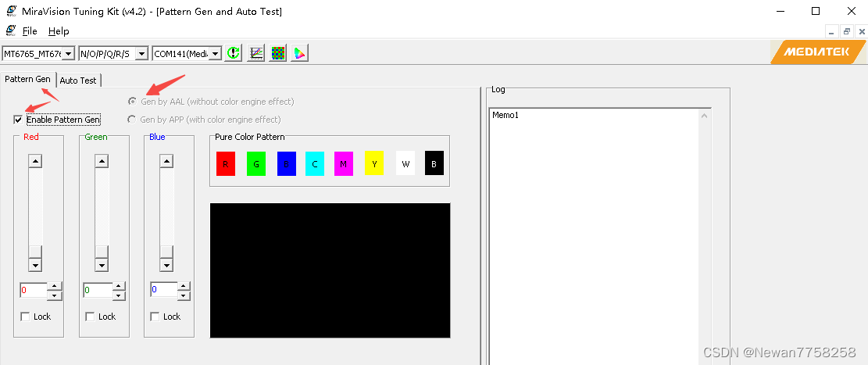Viewport: 868px width, 365px height.
Task: Minimize the inner child window
Action: pyautogui.click(x=831, y=31)
